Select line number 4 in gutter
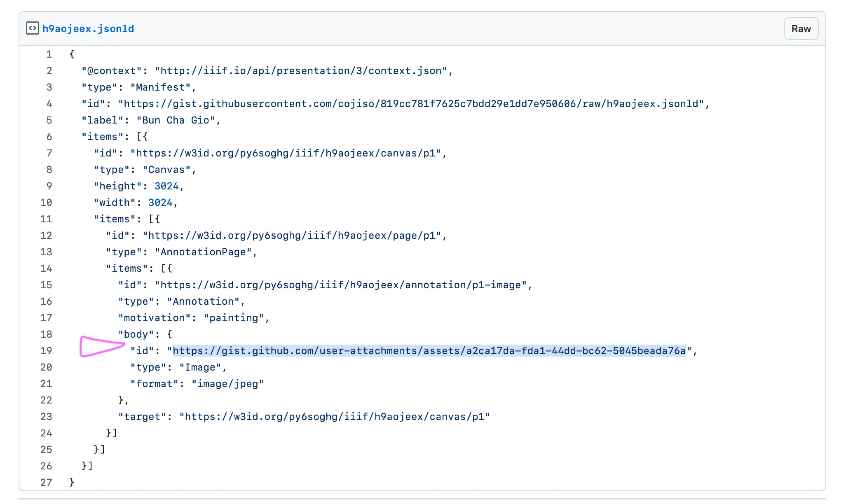867x504 pixels. pos(49,104)
